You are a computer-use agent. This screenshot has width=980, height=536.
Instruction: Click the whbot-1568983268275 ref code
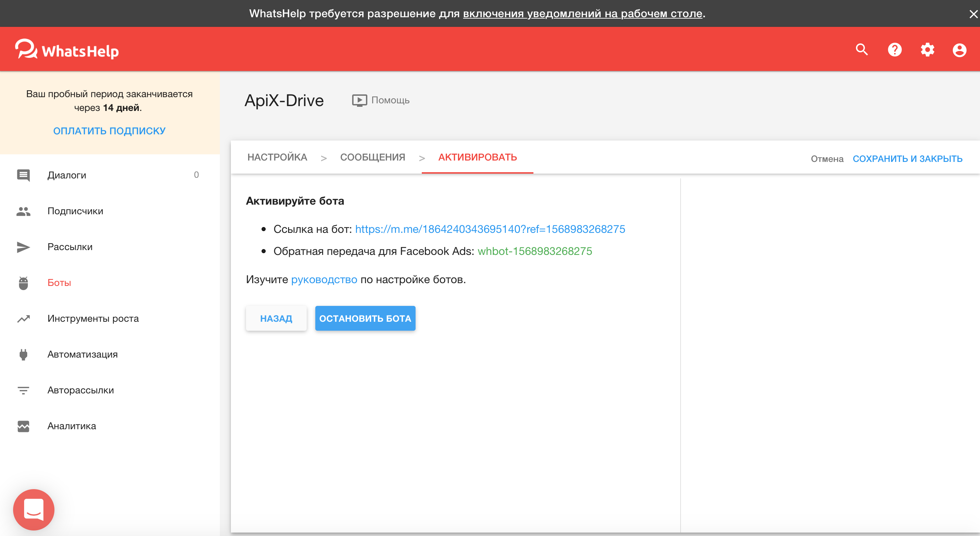(x=534, y=251)
